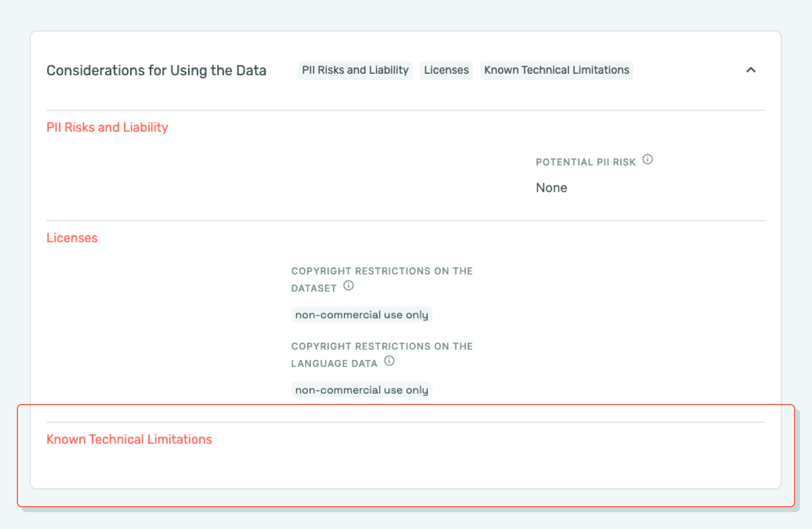812x529 pixels.
Task: Show info for Copyright Restrictions on the Language Data
Action: (389, 361)
